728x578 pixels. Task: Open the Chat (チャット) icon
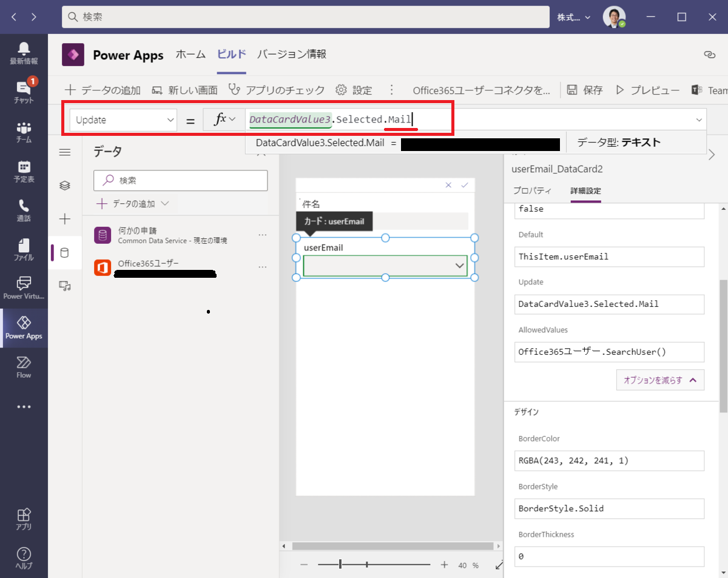click(x=24, y=92)
